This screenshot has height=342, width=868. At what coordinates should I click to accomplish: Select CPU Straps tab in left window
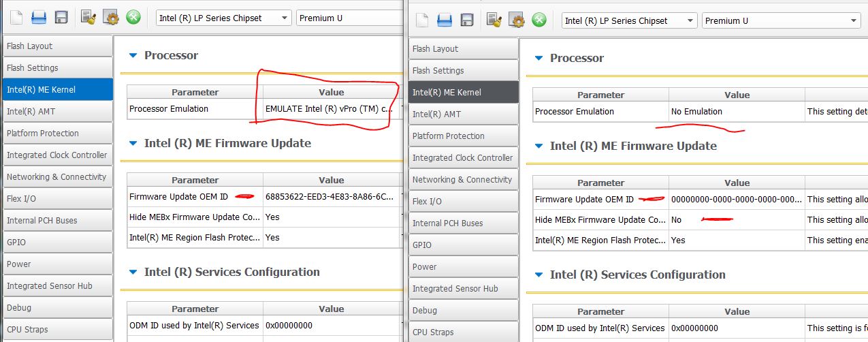coord(57,330)
